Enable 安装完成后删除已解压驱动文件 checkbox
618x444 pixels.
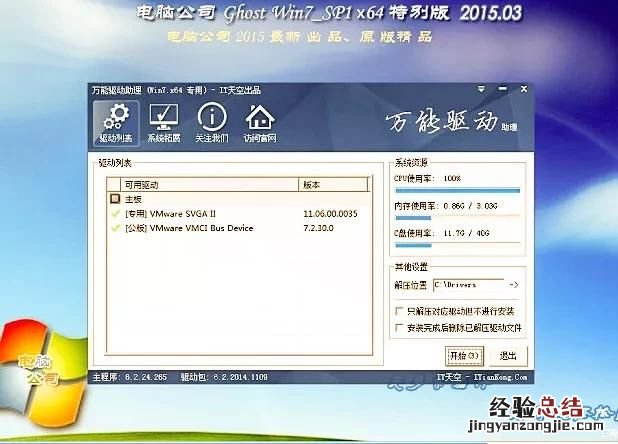coord(399,327)
